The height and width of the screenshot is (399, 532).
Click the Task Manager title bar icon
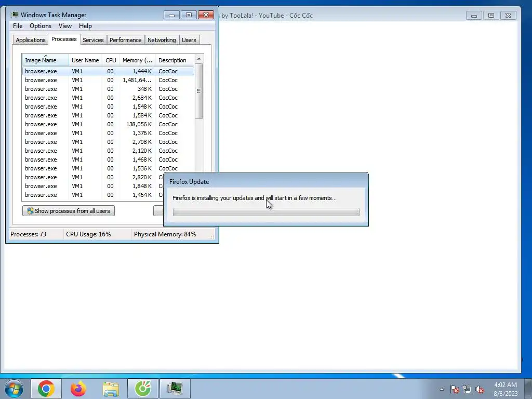(x=14, y=15)
